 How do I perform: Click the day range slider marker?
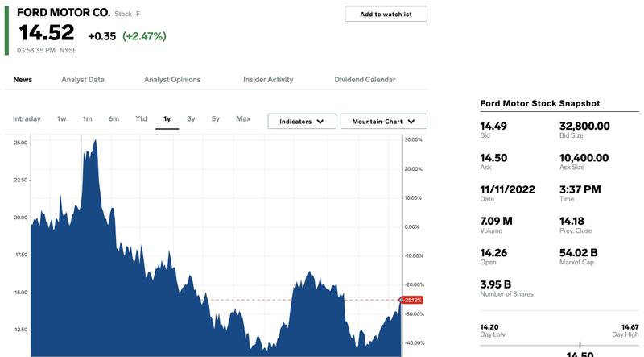580,344
